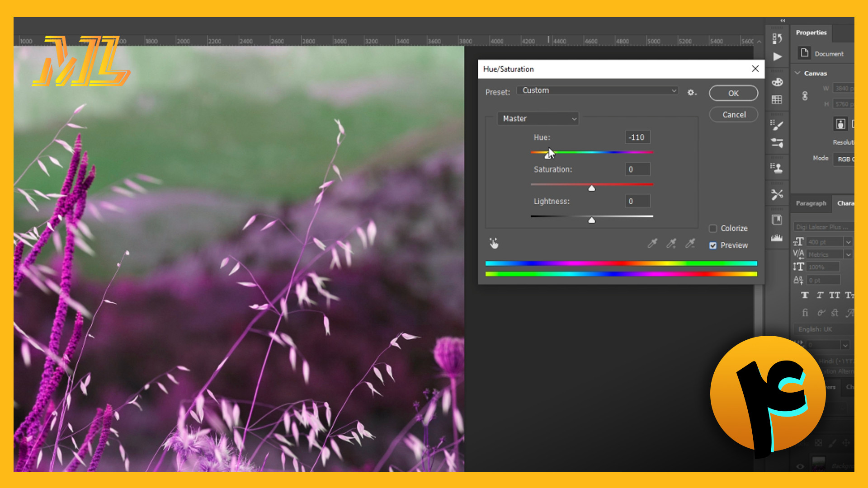The width and height of the screenshot is (868, 488).
Task: Open the Swatches grid panel icon
Action: (x=777, y=99)
